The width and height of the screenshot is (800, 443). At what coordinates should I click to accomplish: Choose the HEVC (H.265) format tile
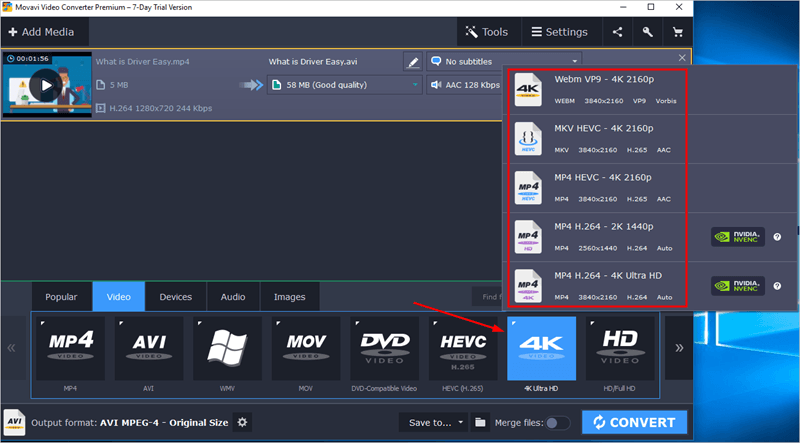click(463, 349)
